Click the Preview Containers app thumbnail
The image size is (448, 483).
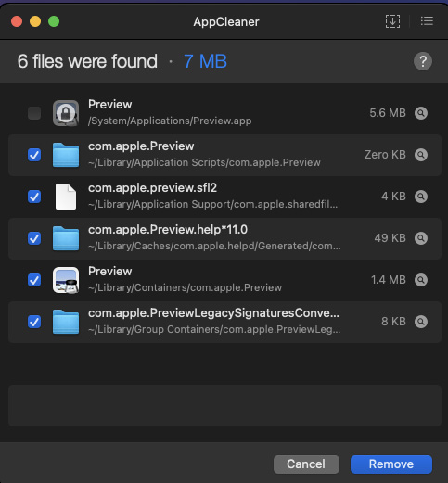pos(66,280)
